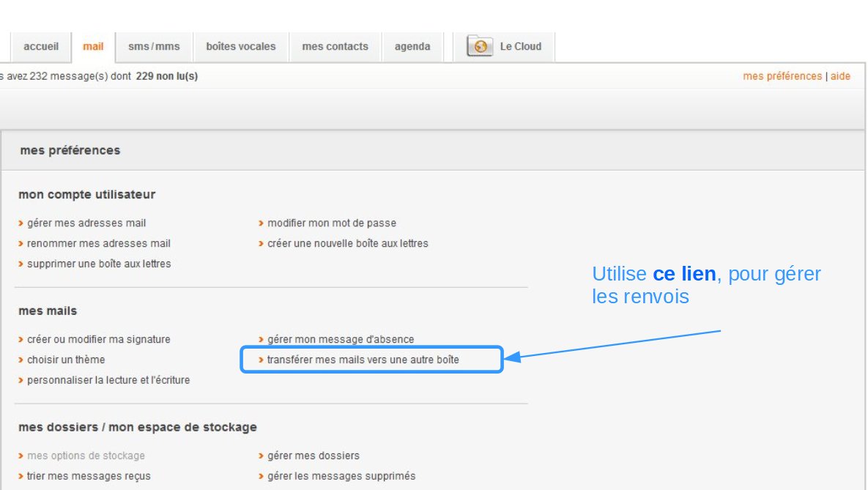The height and width of the screenshot is (490, 868).
Task: Switch to the sms/mms tab
Action: click(154, 46)
